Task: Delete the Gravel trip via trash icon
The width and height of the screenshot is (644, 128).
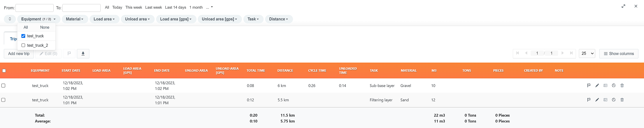Action: pyautogui.click(x=622, y=86)
